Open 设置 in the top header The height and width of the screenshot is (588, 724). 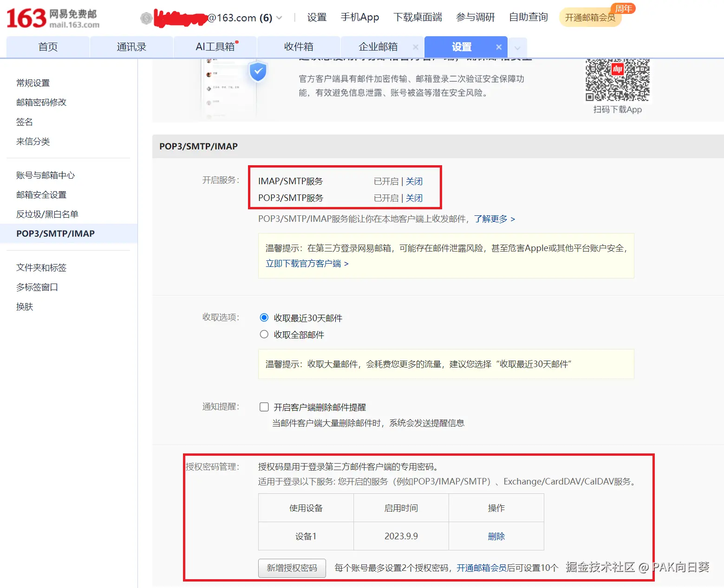pos(317,18)
